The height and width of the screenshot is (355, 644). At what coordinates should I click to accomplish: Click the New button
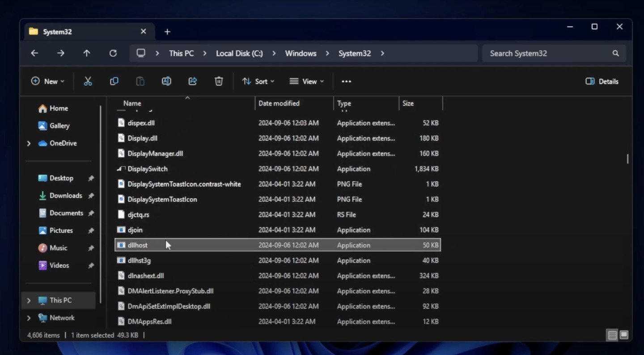(47, 81)
